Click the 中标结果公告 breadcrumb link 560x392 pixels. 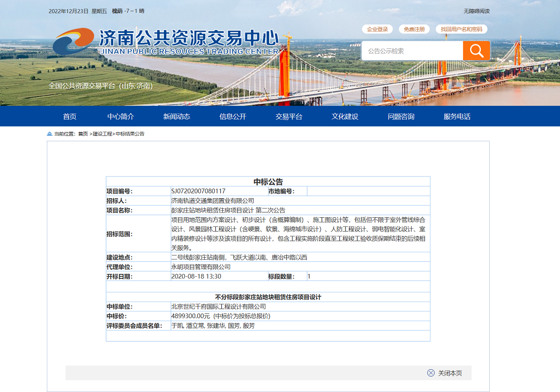pos(130,134)
